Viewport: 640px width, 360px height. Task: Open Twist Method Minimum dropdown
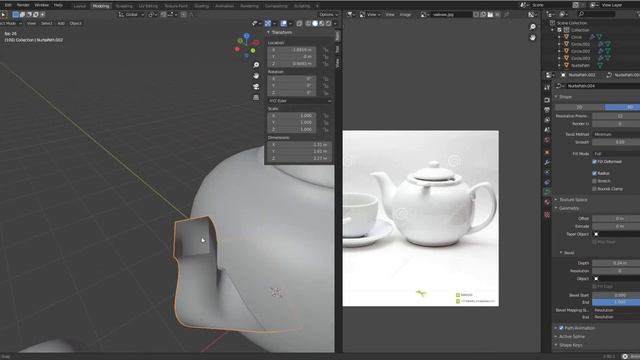[x=616, y=134]
